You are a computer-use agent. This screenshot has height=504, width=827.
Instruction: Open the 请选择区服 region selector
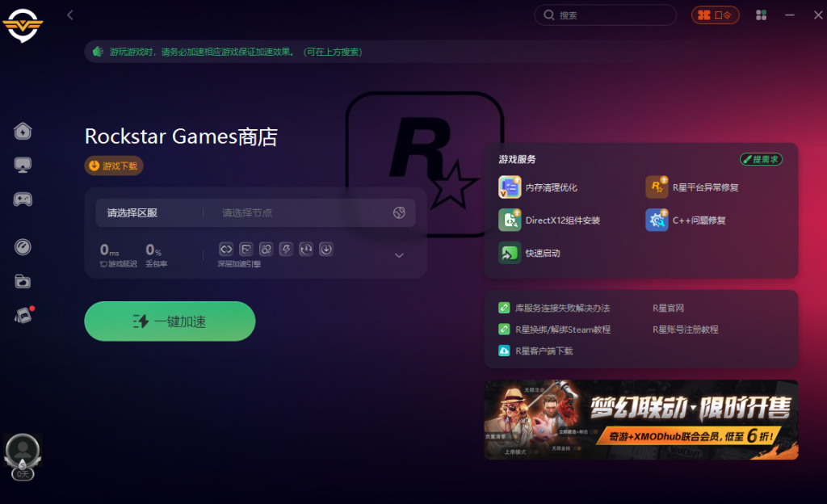point(132,213)
